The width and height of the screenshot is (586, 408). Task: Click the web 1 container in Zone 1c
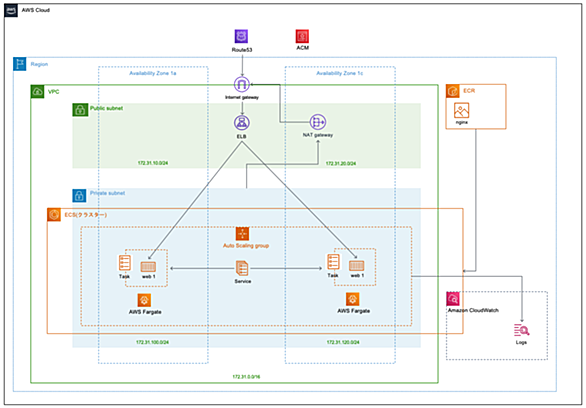357,266
